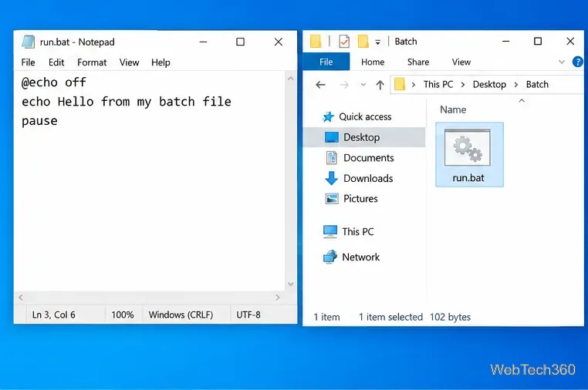Viewport: 588px width, 390px height.
Task: Expand the chevron after This PC in address bar
Action: click(463, 85)
